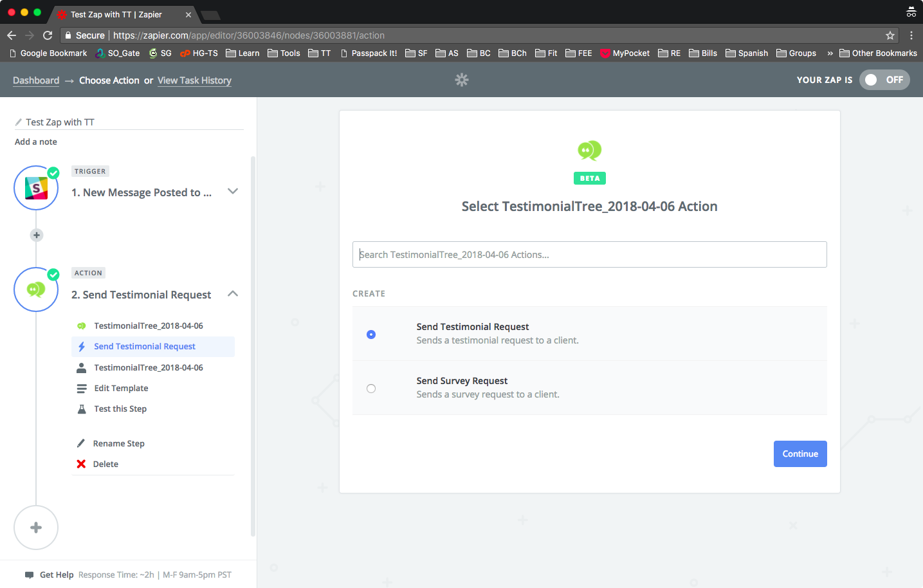Add a new step at bottom

click(x=36, y=528)
